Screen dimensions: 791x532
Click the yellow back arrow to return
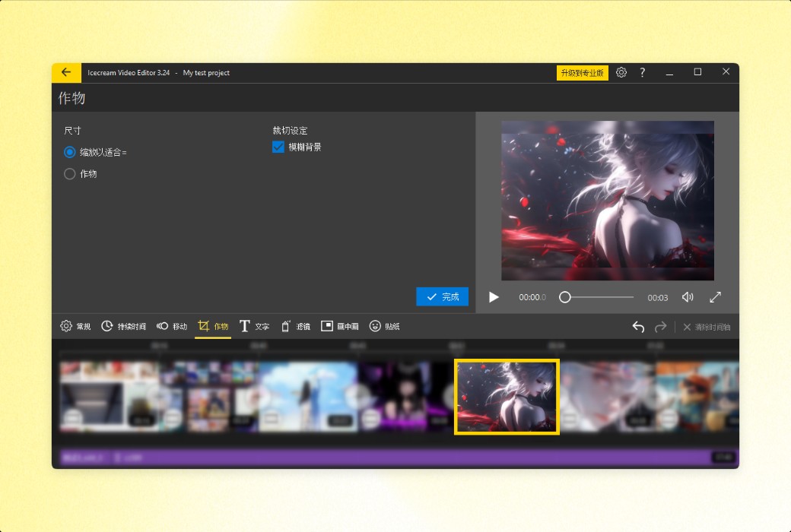coord(65,72)
